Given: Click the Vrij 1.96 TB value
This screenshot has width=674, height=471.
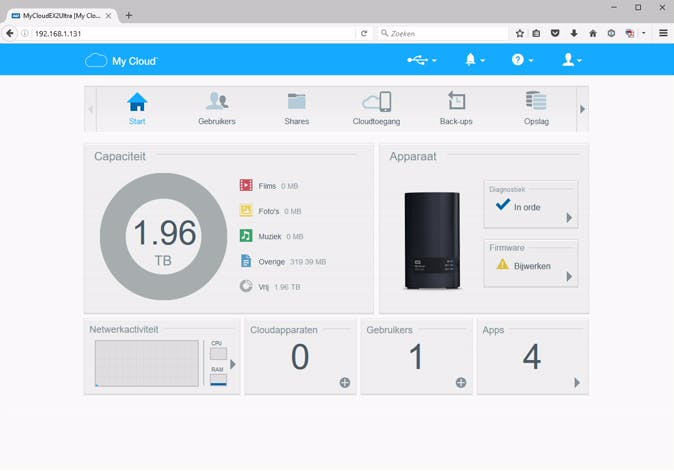Looking at the screenshot, I should coord(287,287).
